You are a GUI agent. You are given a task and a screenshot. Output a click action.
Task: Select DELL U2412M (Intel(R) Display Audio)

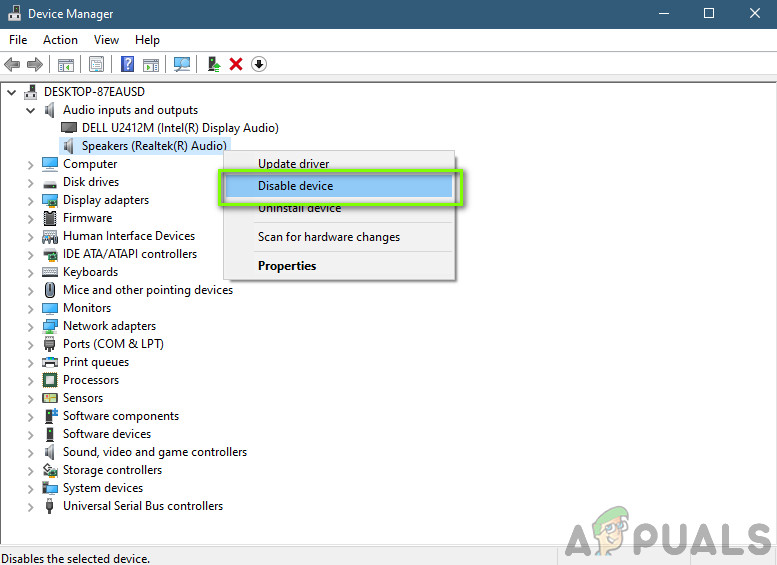tap(180, 128)
